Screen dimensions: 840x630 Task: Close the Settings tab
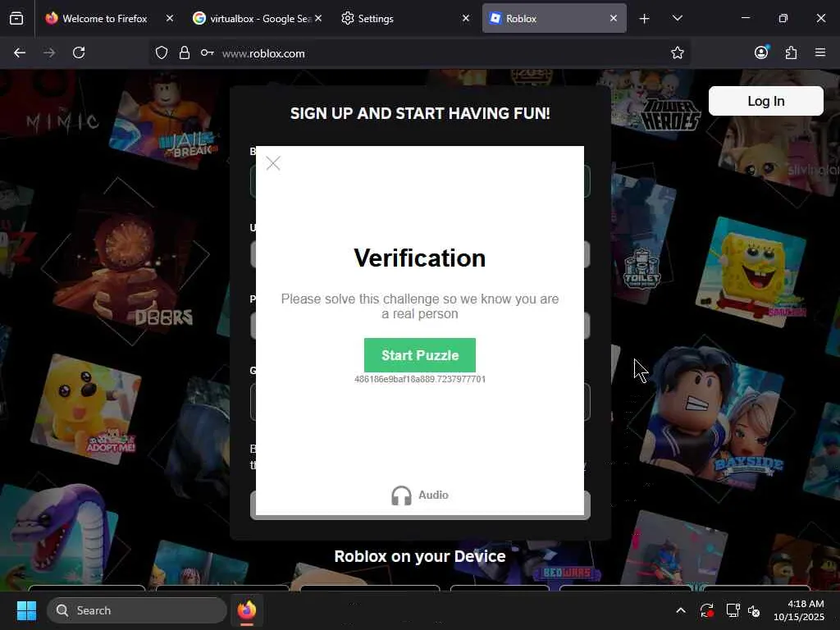point(466,18)
